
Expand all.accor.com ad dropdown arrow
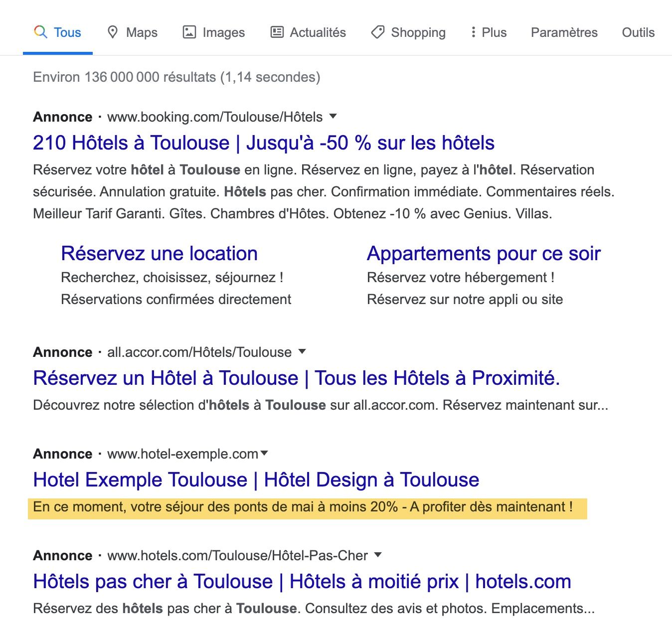[x=302, y=351]
